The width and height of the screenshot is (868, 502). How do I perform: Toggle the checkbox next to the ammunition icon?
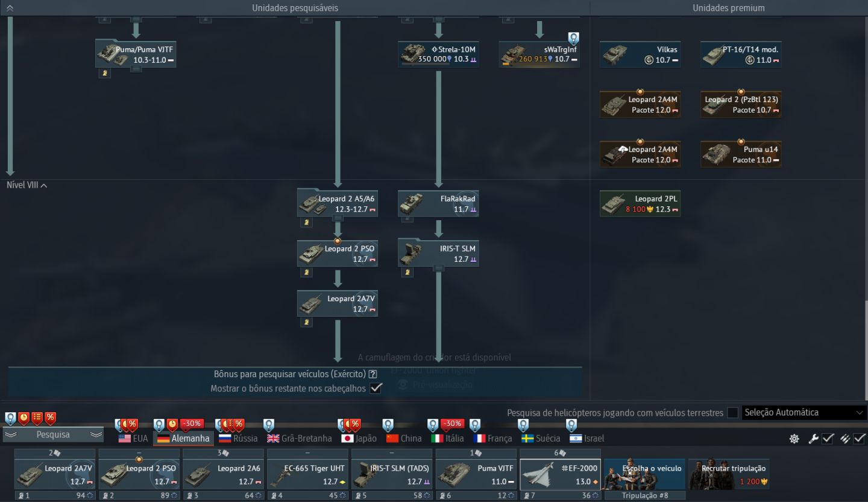click(859, 439)
